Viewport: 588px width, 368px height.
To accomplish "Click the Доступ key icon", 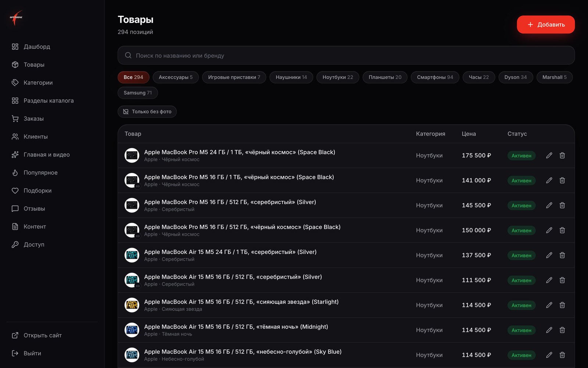I will click(15, 245).
